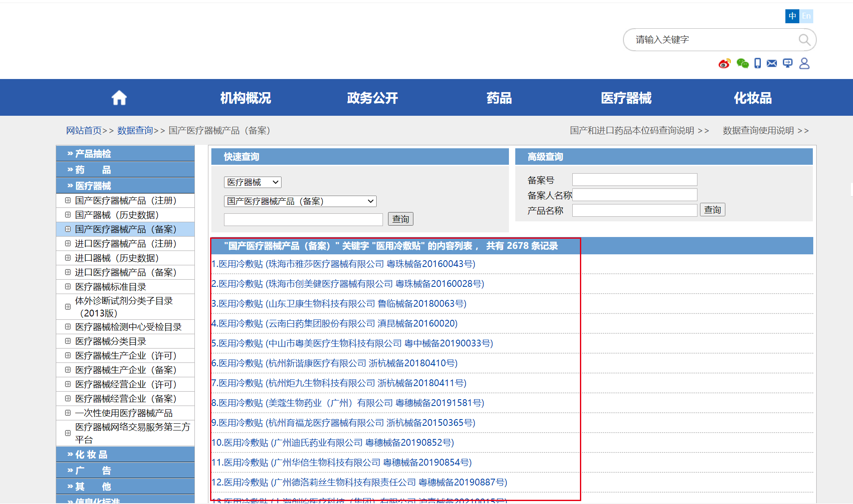Open result 6 杭州新谐康医疗有限公司
The height and width of the screenshot is (504, 853).
(334, 363)
